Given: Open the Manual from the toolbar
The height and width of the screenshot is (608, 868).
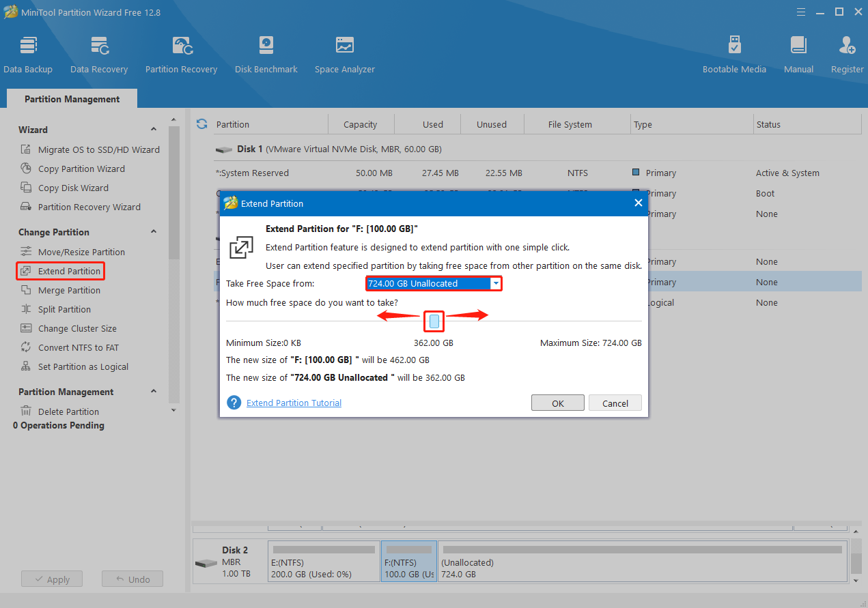Looking at the screenshot, I should tap(798, 55).
